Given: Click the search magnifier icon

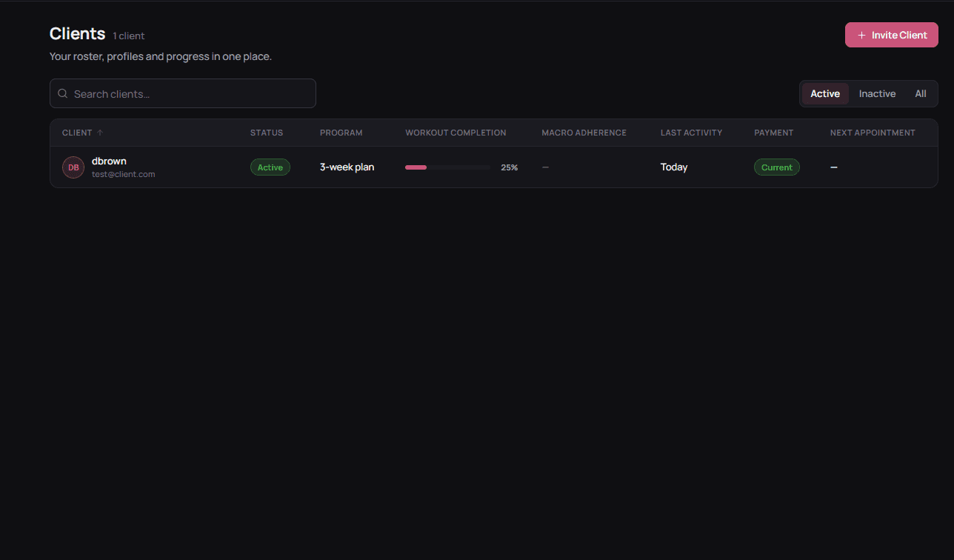Looking at the screenshot, I should tap(63, 94).
